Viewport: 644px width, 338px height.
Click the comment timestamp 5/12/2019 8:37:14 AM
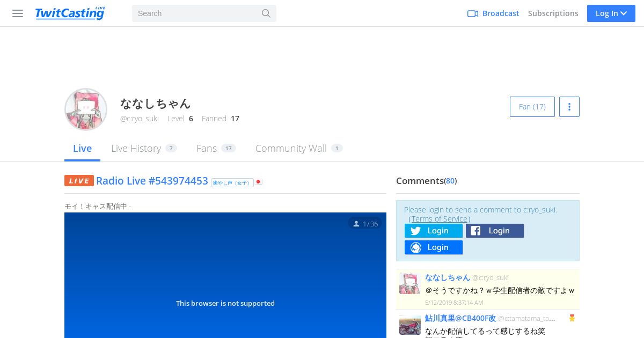(454, 303)
